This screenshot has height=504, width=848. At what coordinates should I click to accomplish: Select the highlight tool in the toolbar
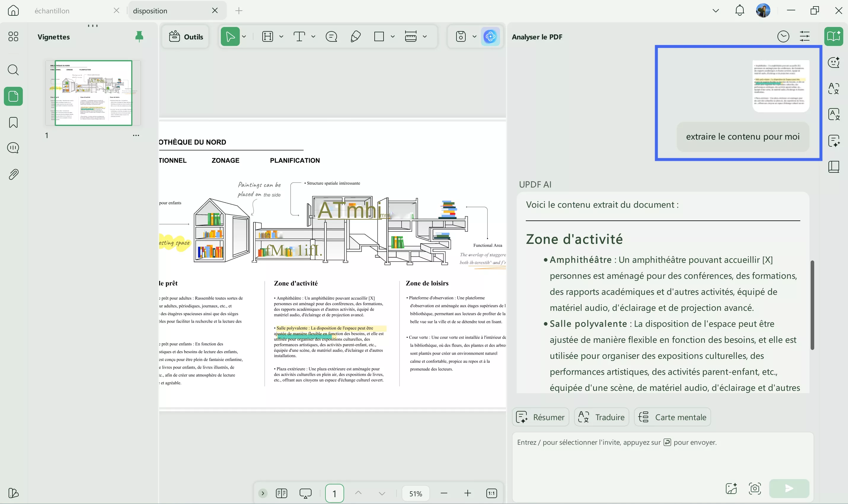pos(267,36)
